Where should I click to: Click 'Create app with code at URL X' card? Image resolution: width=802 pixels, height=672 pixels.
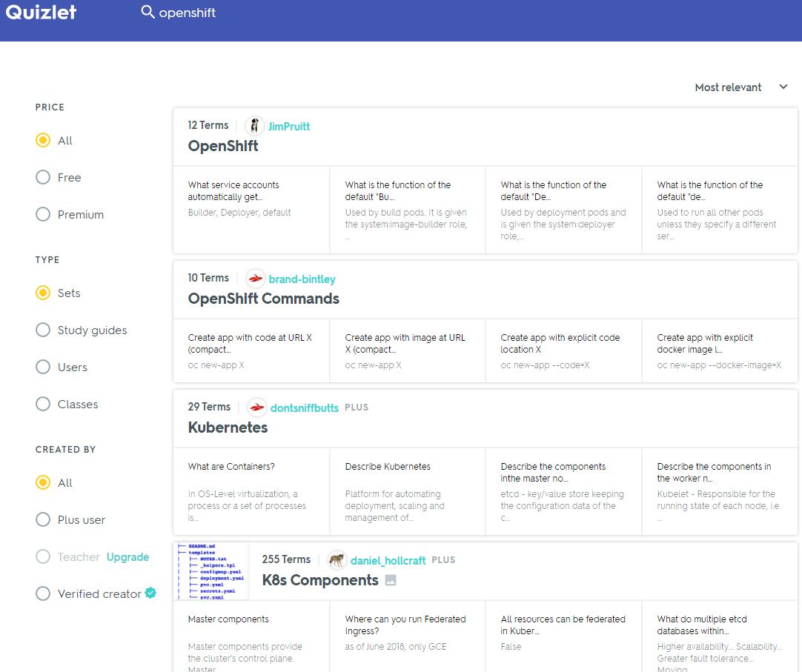[252, 350]
